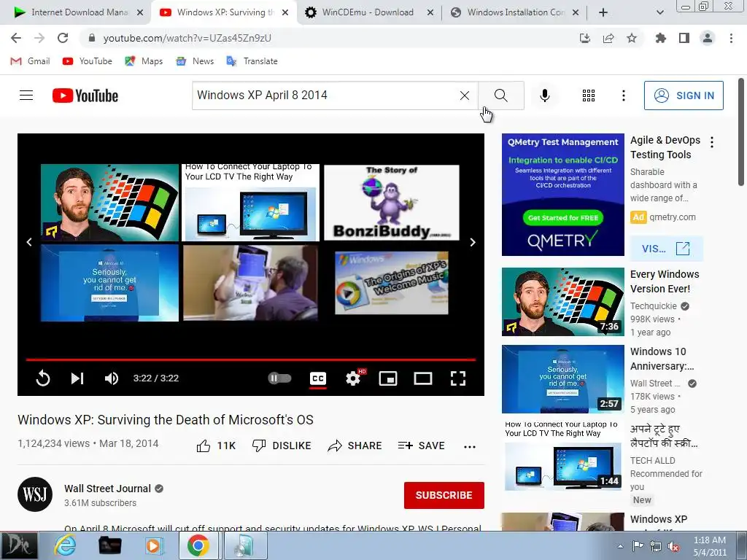Click the page vertical scrollbar

point(741,133)
